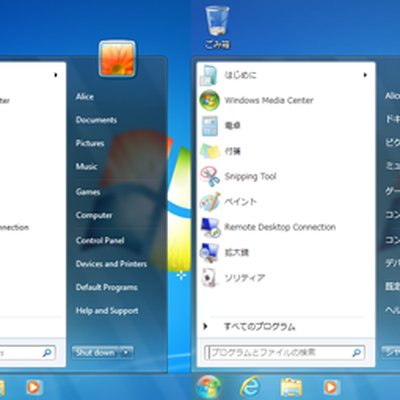Open はじめに in the Japanese start menu
Image resolution: width=400 pixels, height=400 pixels.
point(286,75)
